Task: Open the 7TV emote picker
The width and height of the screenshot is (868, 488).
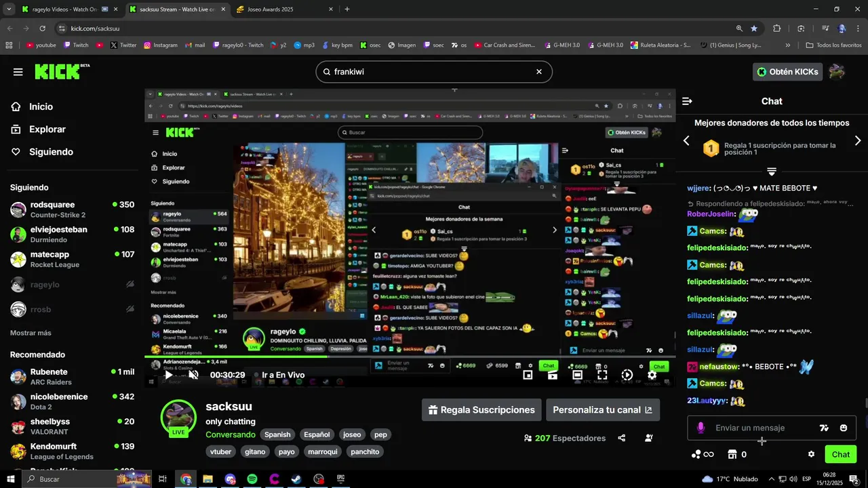Action: [x=824, y=428]
